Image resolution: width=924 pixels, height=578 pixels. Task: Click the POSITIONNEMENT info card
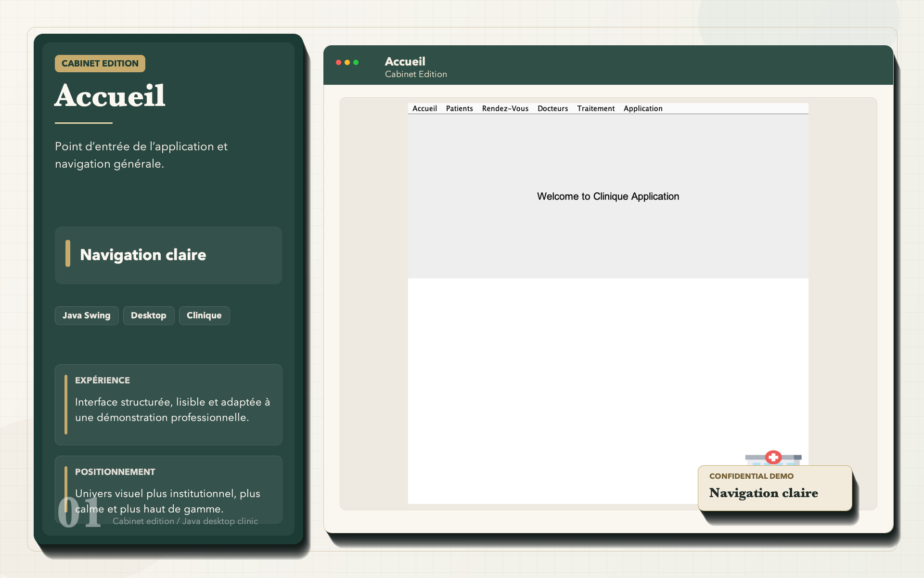point(168,489)
